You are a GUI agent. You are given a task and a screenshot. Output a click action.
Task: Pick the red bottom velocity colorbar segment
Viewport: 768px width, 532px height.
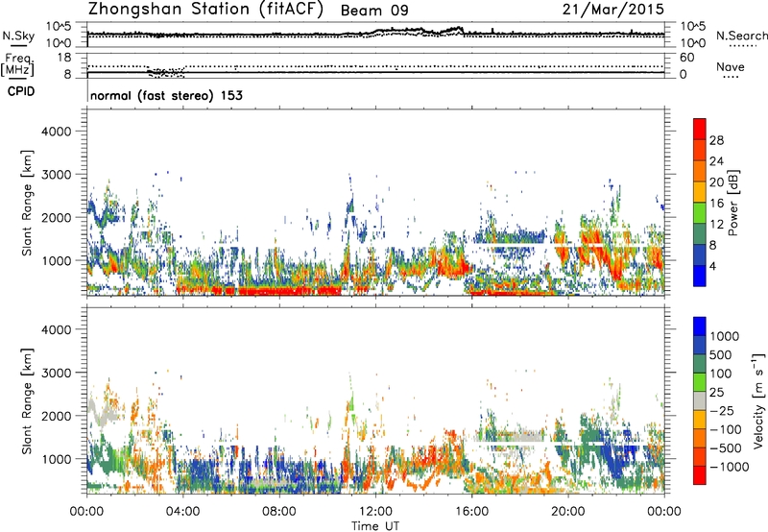click(x=700, y=475)
